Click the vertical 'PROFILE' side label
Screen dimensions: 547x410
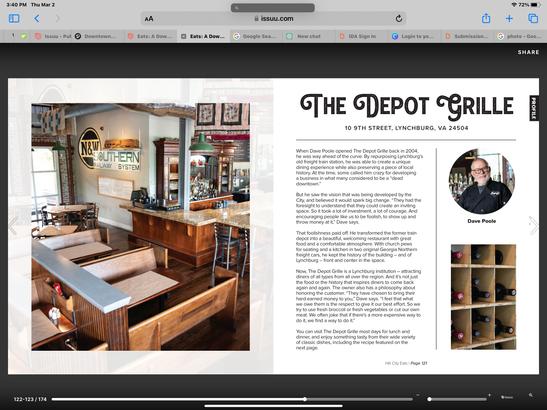click(x=534, y=108)
